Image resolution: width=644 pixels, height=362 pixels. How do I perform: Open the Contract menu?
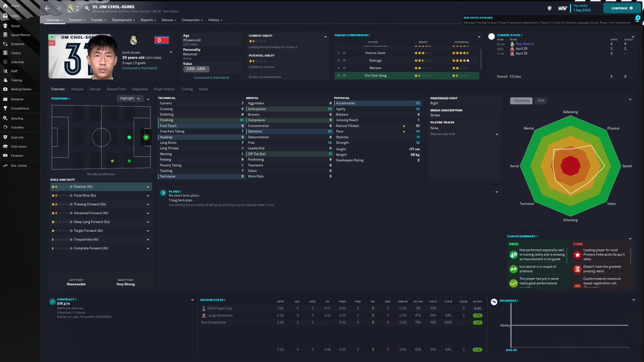[x=77, y=20]
